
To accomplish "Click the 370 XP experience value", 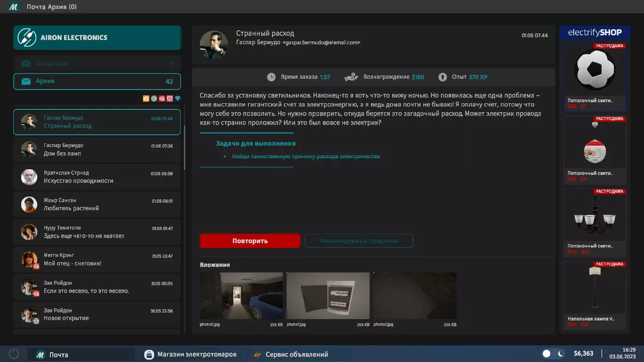I will pos(478,77).
